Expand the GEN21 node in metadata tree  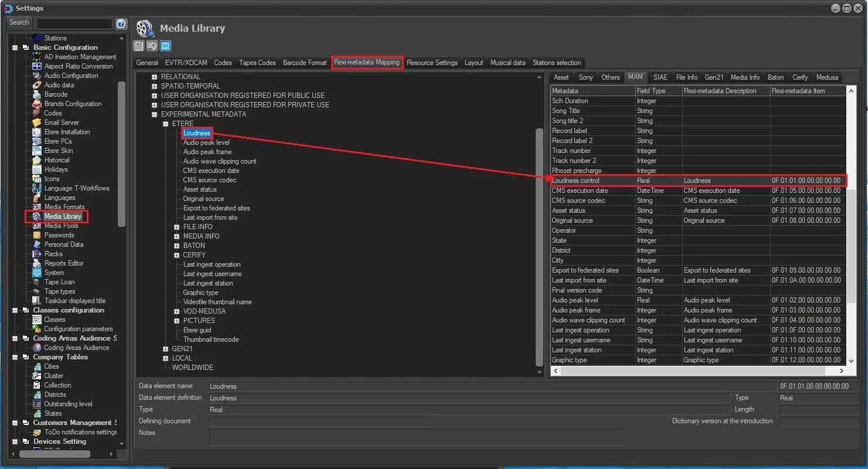[x=166, y=349]
